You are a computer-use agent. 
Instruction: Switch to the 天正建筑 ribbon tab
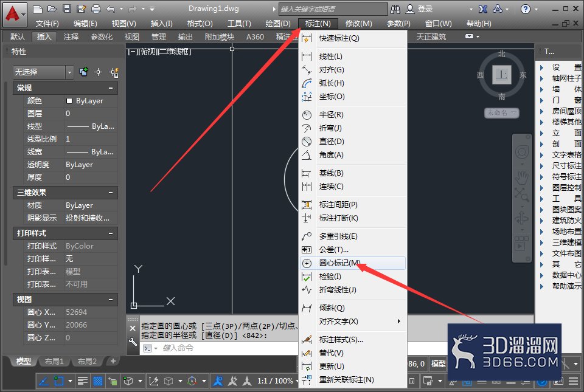click(431, 37)
